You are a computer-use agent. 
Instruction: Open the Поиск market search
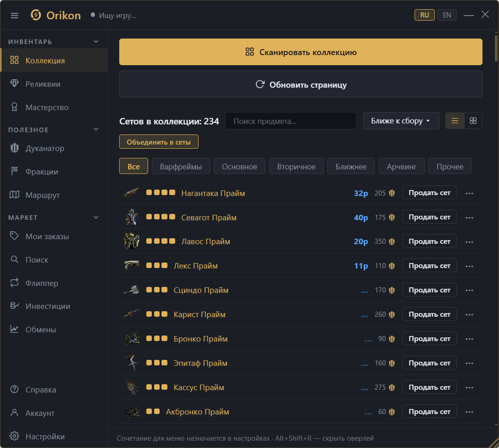pyautogui.click(x=54, y=260)
